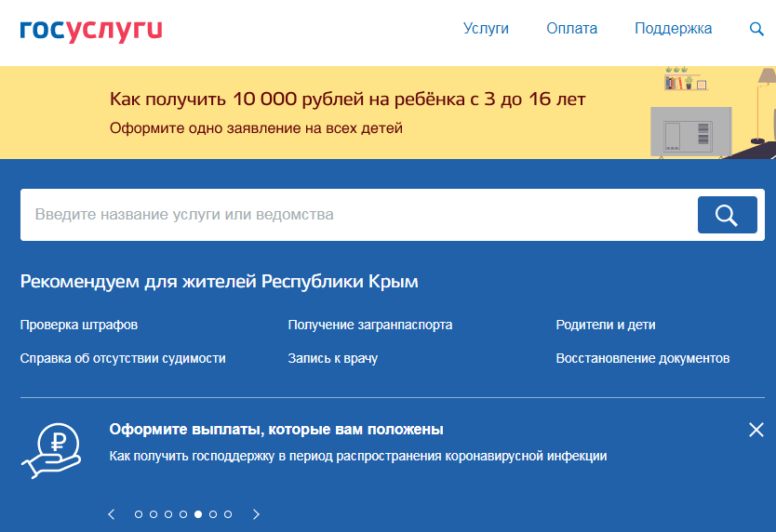Screen dimensions: 776x532
Task: Open the 10 000 рублей на ребёнка banner headline
Action: [x=347, y=99]
